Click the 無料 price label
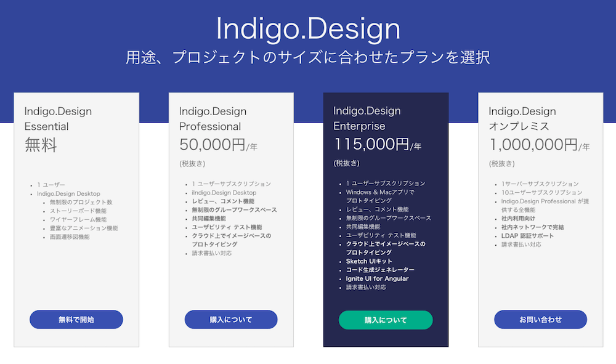 coord(41,145)
